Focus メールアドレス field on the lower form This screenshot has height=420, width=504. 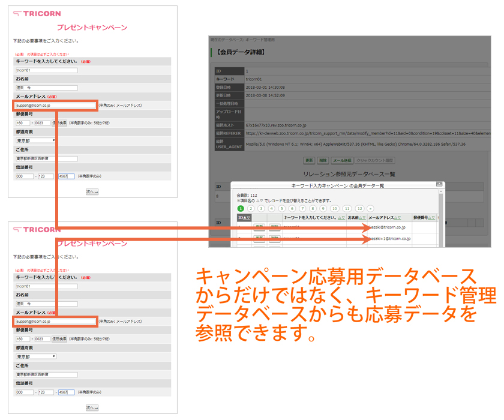(56, 322)
